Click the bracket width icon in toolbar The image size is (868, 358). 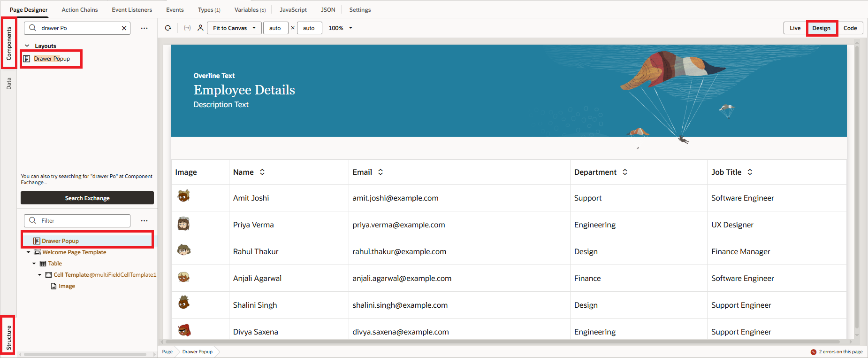coord(187,28)
